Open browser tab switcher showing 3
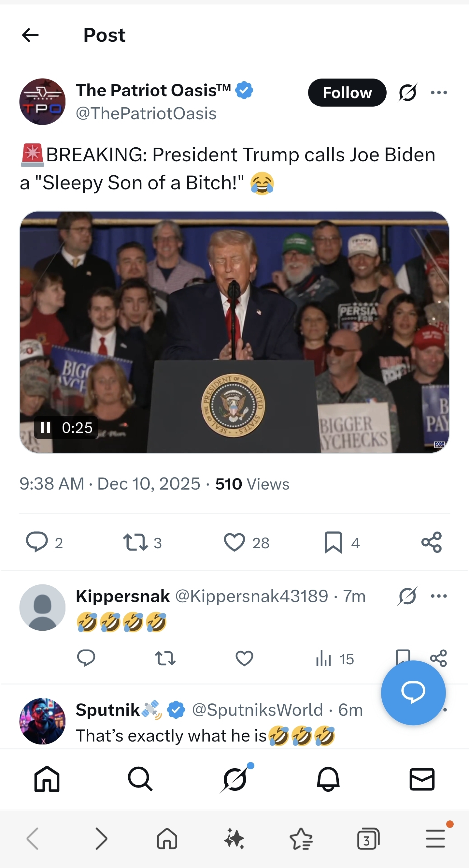 [x=368, y=839]
